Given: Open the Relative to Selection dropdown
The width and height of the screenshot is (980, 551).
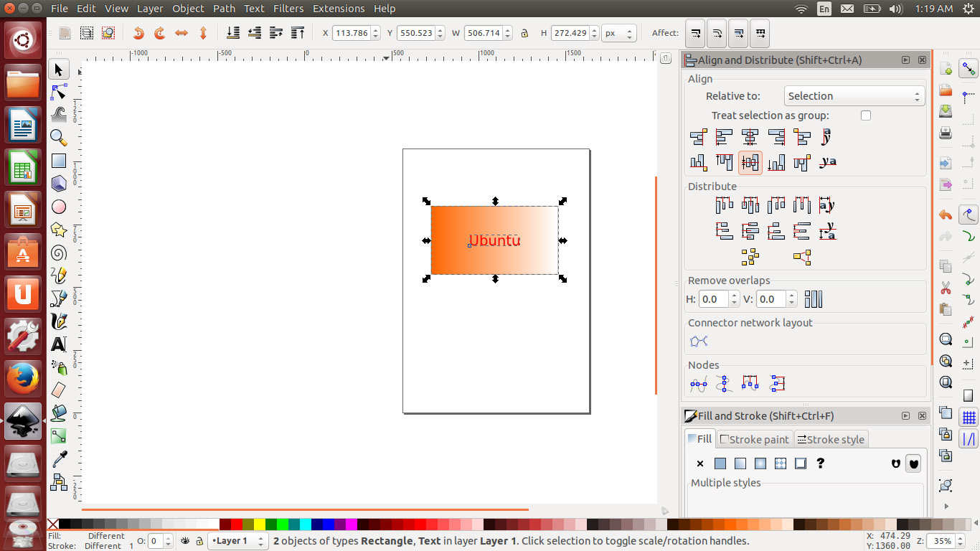Looking at the screenshot, I should pos(853,96).
